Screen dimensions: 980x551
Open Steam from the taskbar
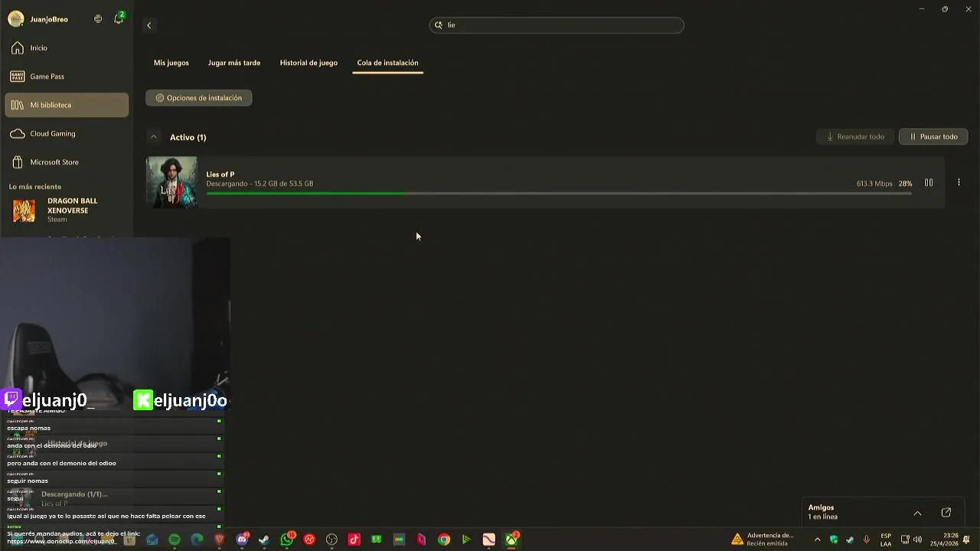tap(264, 540)
